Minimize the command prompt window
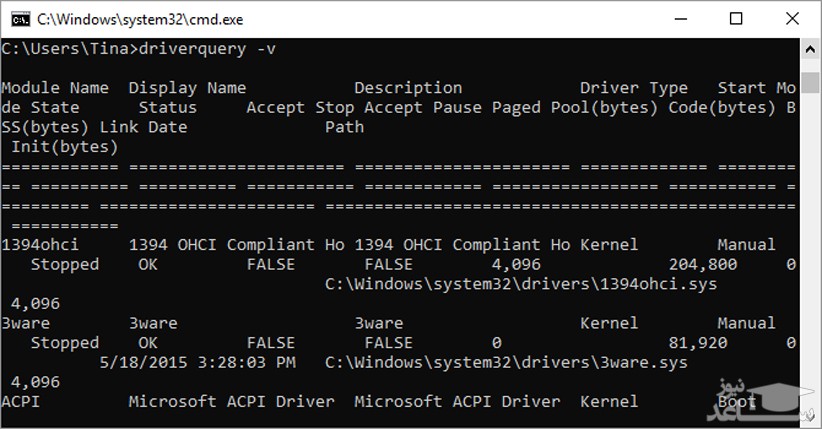Image resolution: width=822 pixels, height=429 pixels. pos(683,18)
